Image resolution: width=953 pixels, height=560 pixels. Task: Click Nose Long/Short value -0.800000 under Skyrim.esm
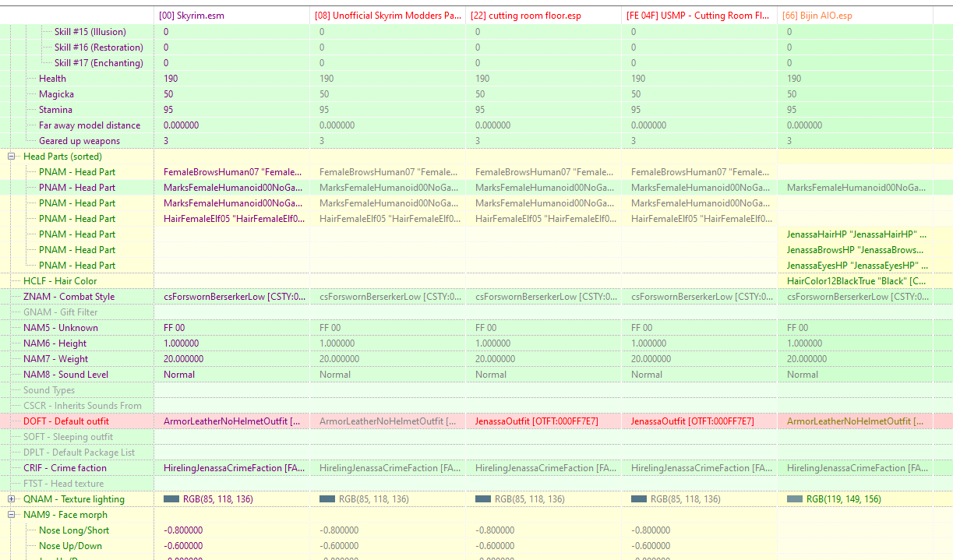tap(183, 530)
